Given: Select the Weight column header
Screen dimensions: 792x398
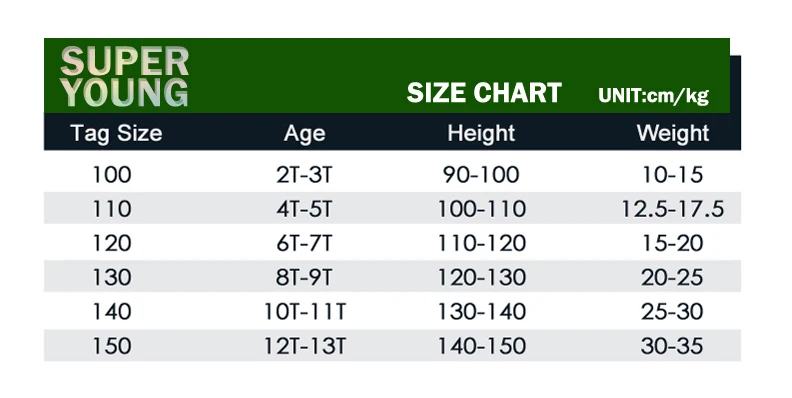Looking at the screenshot, I should (673, 133).
